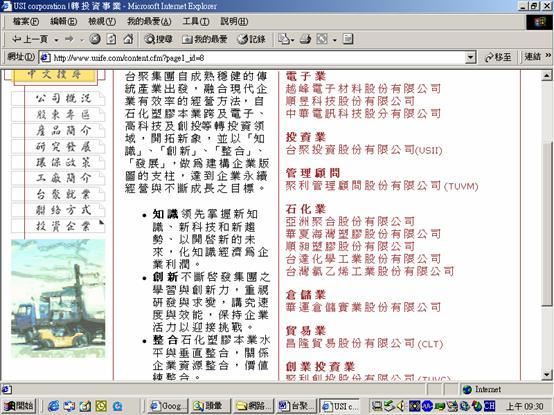Screen dimensions: 554x415
Task: Print the page with printer icon
Action: pyautogui.click(x=305, y=39)
